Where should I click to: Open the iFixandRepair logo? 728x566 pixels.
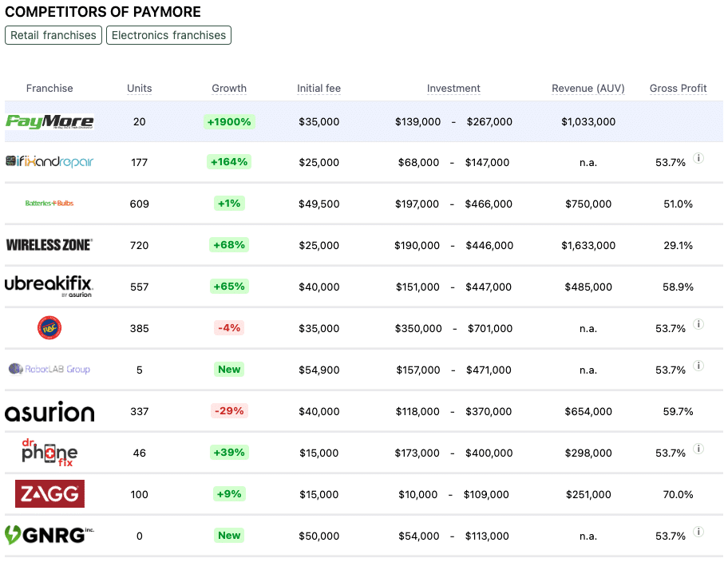(49, 161)
